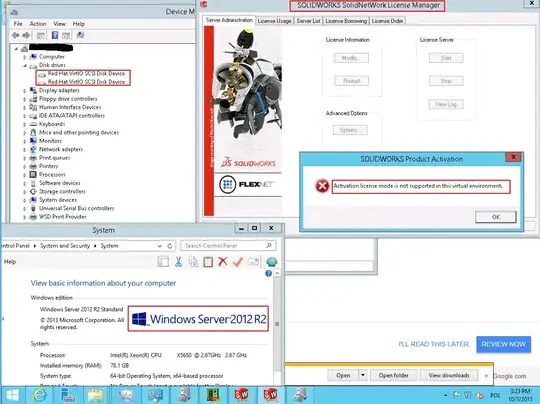
Task: Open the dropdown arrow beside the Open button
Action: [363, 375]
